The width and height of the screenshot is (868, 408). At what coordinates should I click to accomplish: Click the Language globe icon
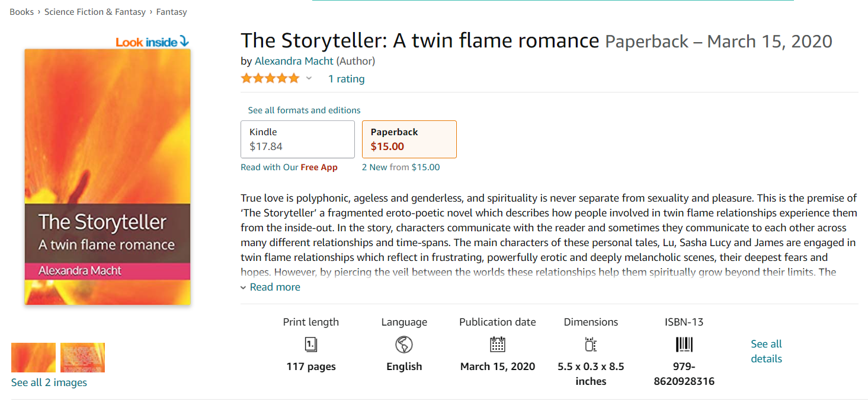404,345
